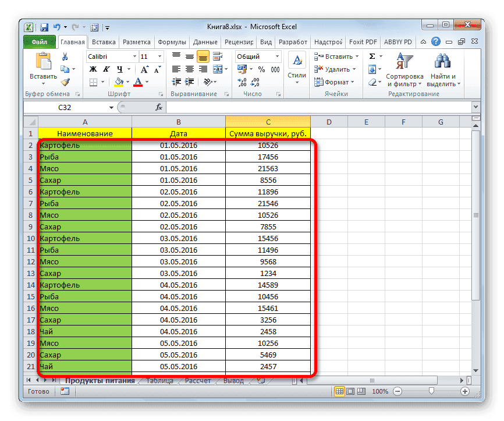Apply underline with the Ч icon
Screen dimensions: 504x421
(x=119, y=69)
